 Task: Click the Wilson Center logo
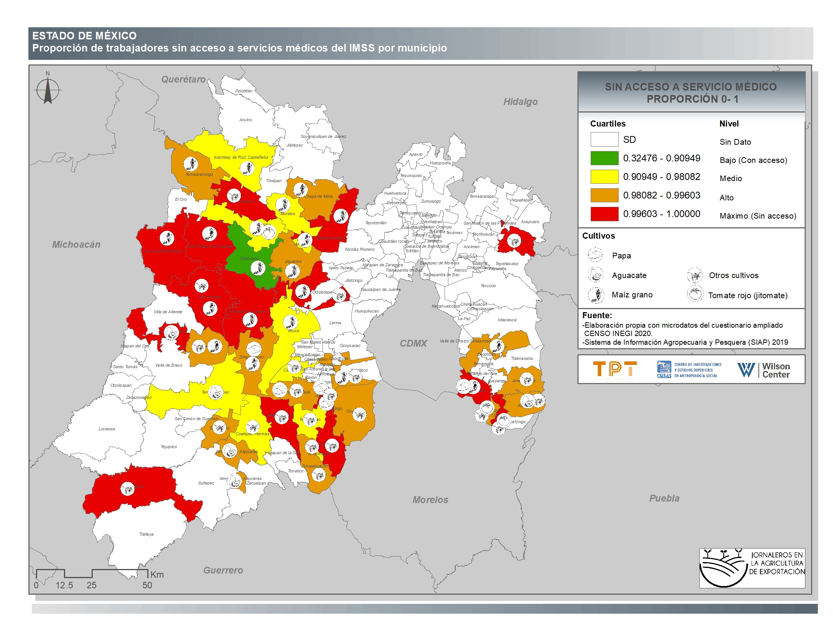(763, 370)
